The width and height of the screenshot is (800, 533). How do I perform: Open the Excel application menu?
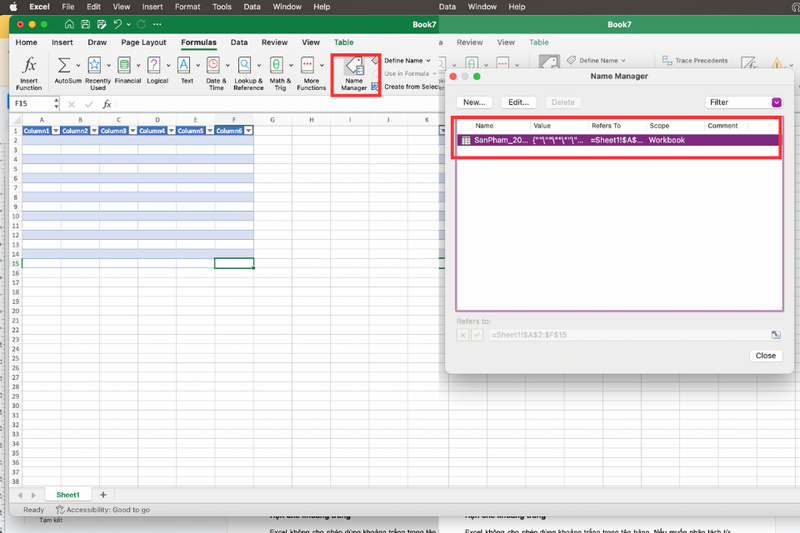click(x=39, y=7)
